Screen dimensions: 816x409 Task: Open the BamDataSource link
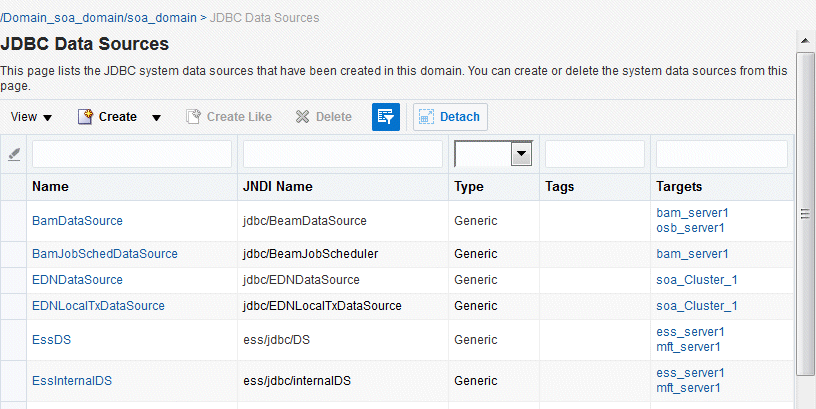78,221
